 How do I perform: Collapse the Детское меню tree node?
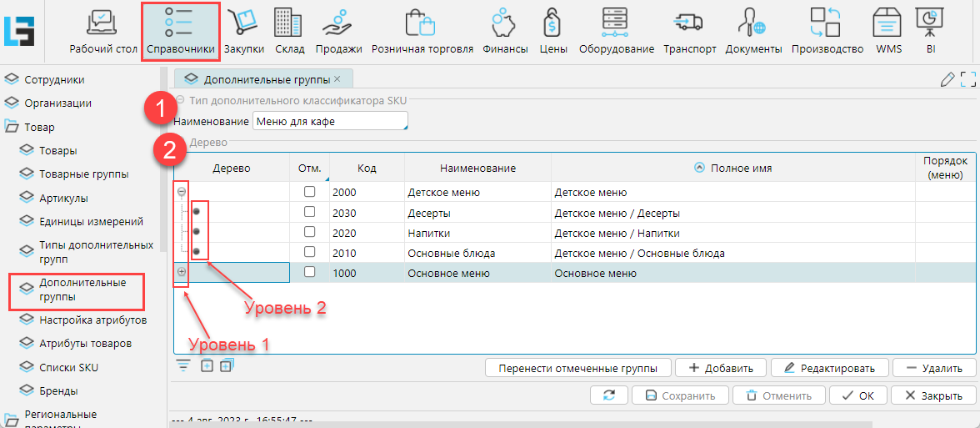pyautogui.click(x=182, y=192)
